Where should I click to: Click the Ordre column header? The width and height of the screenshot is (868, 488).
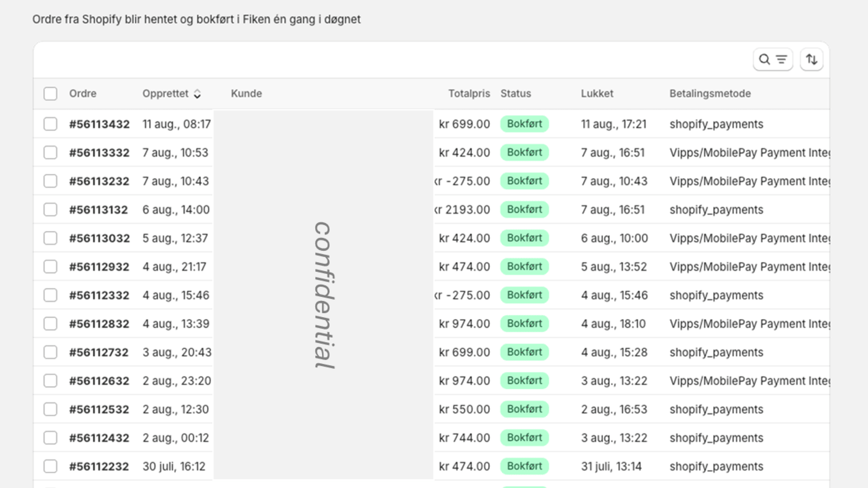tap(82, 94)
